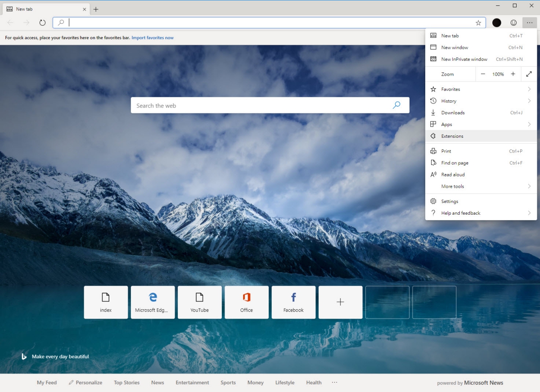Decrease zoom with the minus button

483,74
